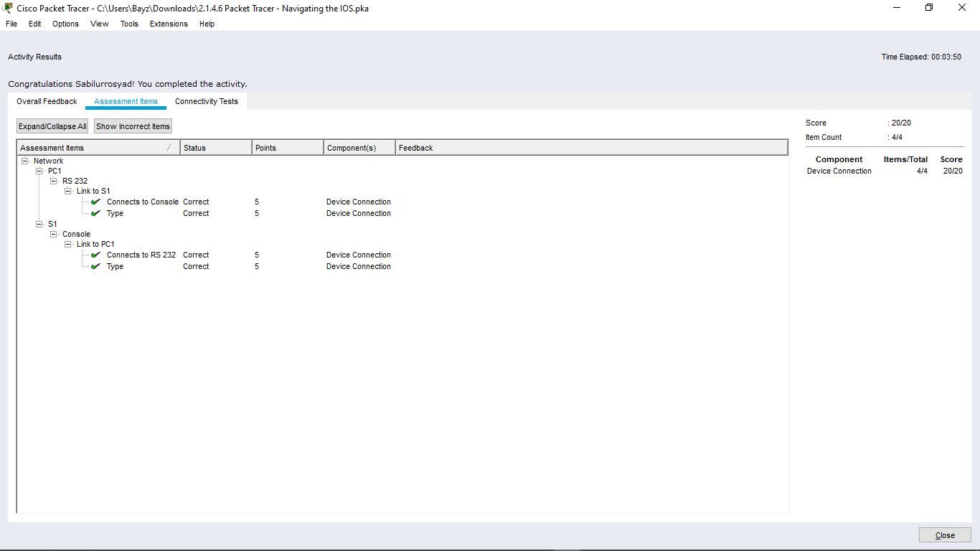Select the Type item under Link to S1
The width and height of the screenshot is (980, 551).
pos(115,213)
